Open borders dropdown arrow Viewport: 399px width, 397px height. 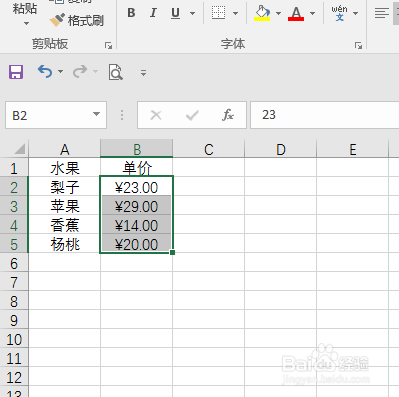click(235, 13)
